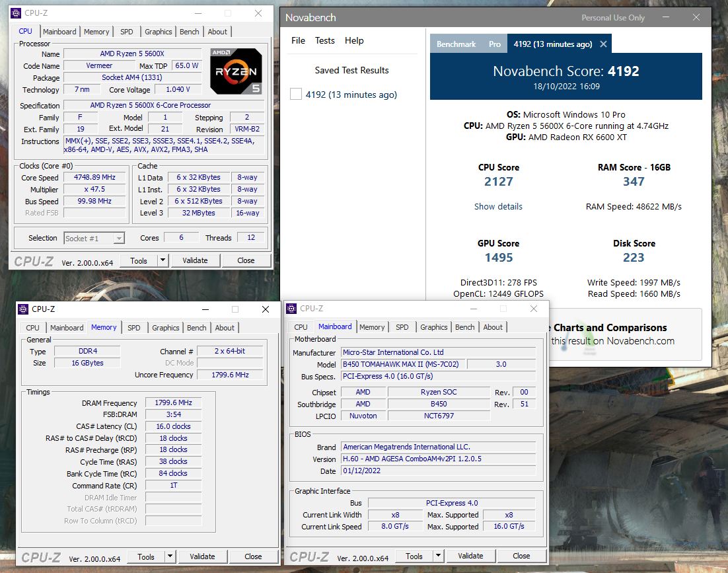Click Close button in top CPU-Z window
Image resolution: width=728 pixels, height=573 pixels.
[246, 260]
